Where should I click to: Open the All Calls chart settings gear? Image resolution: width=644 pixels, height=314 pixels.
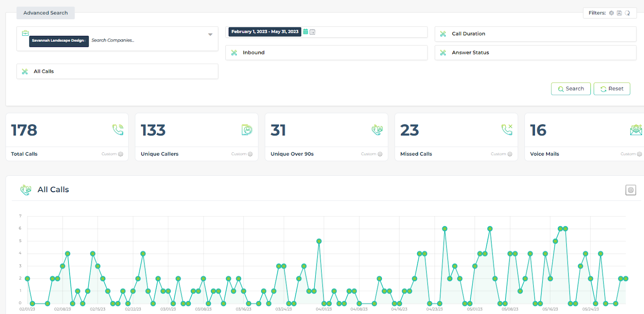pyautogui.click(x=631, y=190)
